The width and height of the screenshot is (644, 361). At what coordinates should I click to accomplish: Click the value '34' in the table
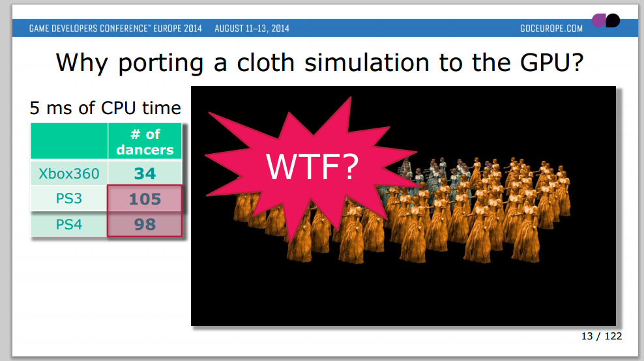145,173
